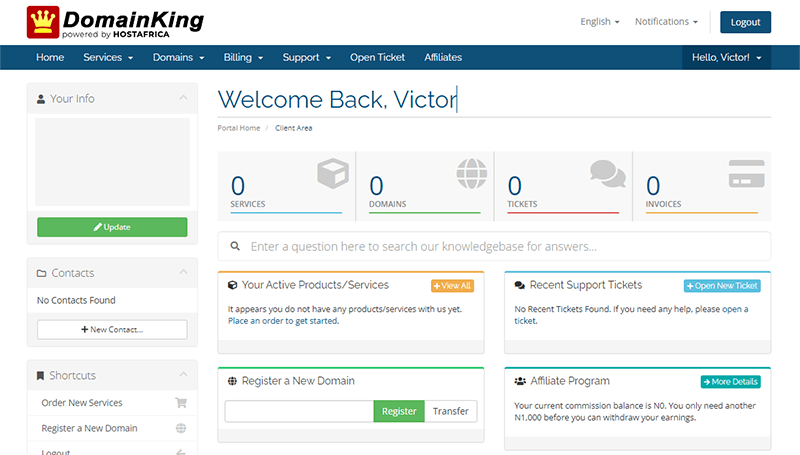800x455 pixels.
Task: Click the Transfer domain button
Action: (451, 411)
